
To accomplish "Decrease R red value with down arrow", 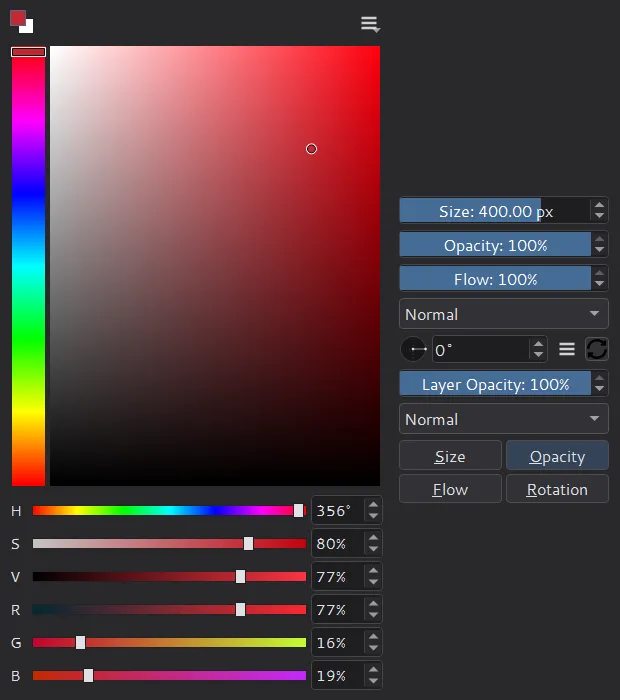I will (373, 615).
